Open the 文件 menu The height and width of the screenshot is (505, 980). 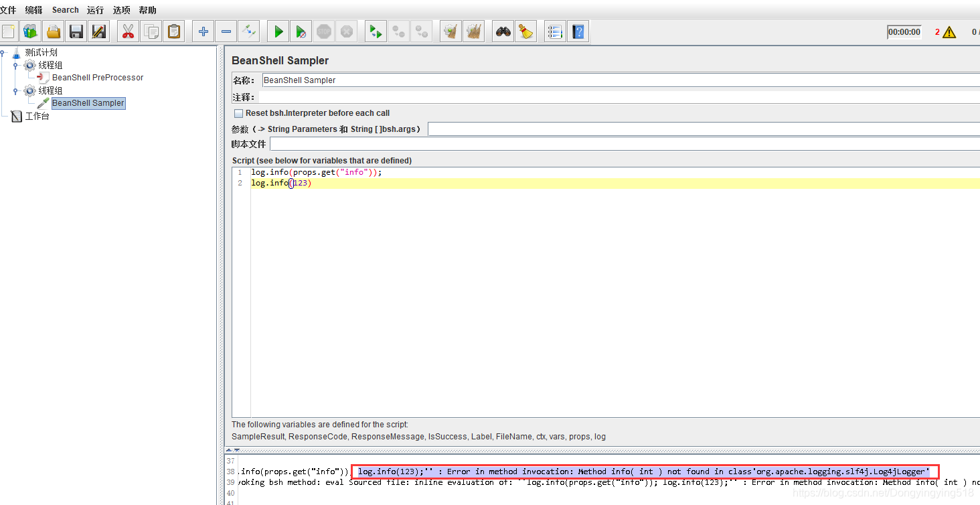[x=8, y=10]
